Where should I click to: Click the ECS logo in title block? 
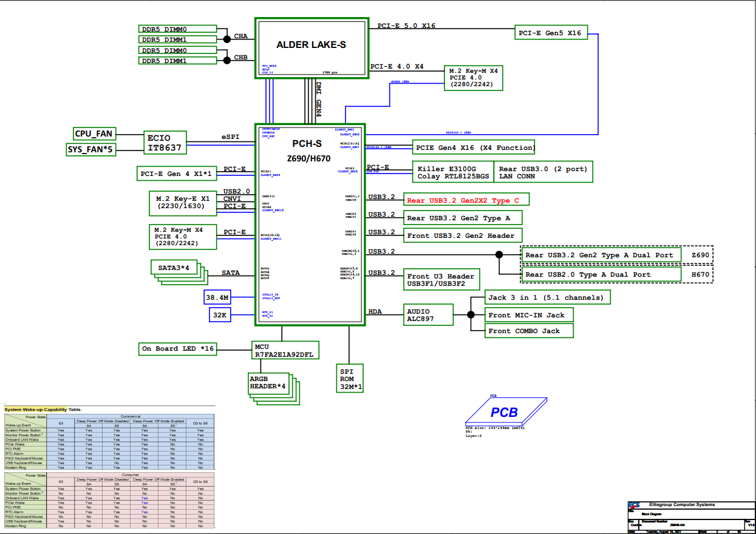tap(634, 505)
